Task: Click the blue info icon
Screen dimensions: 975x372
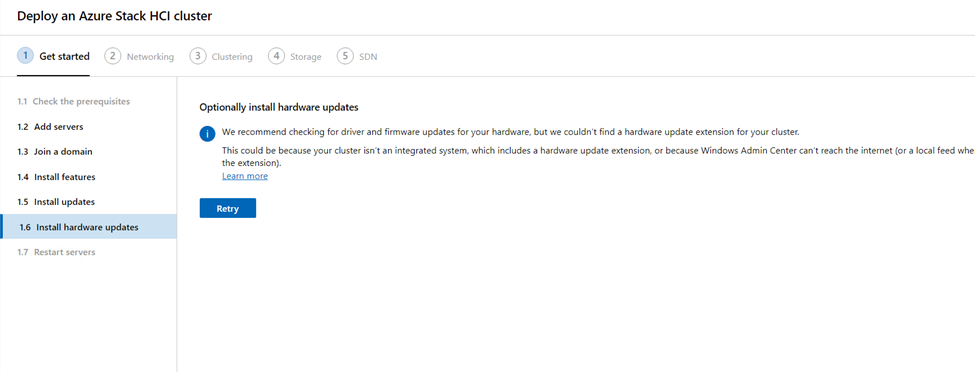Action: click(x=208, y=134)
